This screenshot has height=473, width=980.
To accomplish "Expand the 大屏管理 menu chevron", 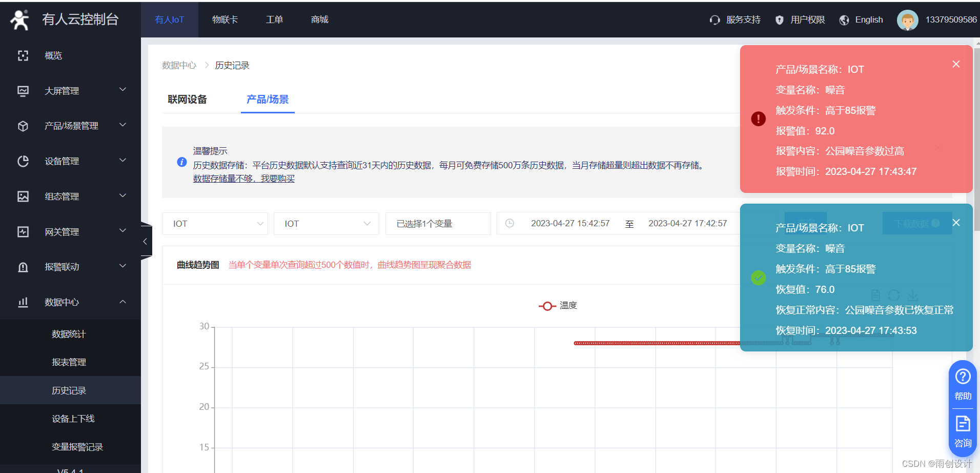I will pyautogui.click(x=122, y=90).
